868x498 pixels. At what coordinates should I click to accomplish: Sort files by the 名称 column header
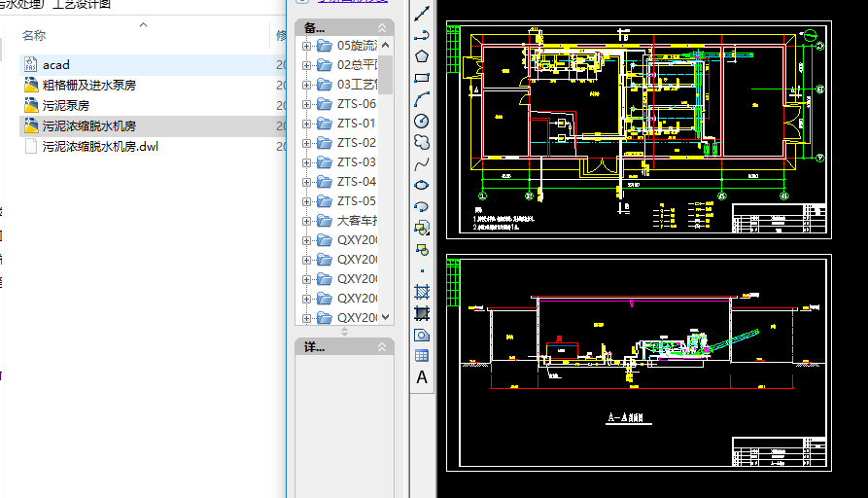point(34,35)
